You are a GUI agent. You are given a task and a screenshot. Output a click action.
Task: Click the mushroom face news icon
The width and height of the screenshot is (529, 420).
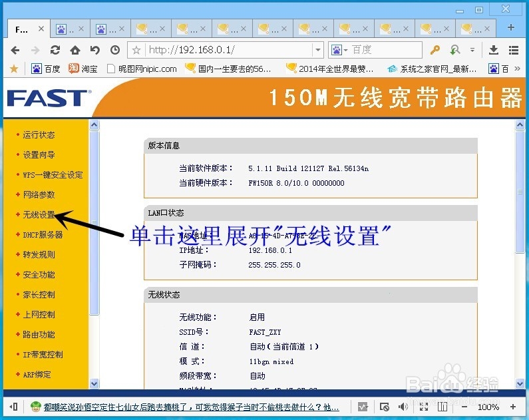pyautogui.click(x=36, y=407)
